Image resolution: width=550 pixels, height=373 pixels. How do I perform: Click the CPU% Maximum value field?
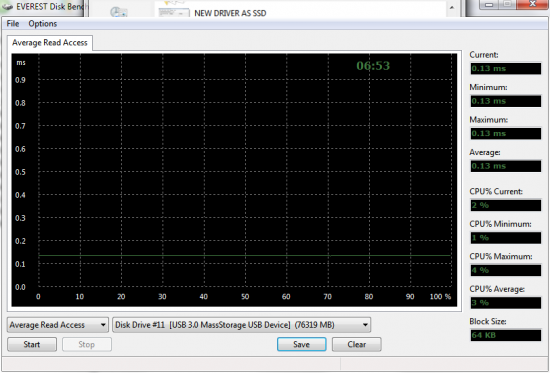(x=505, y=270)
